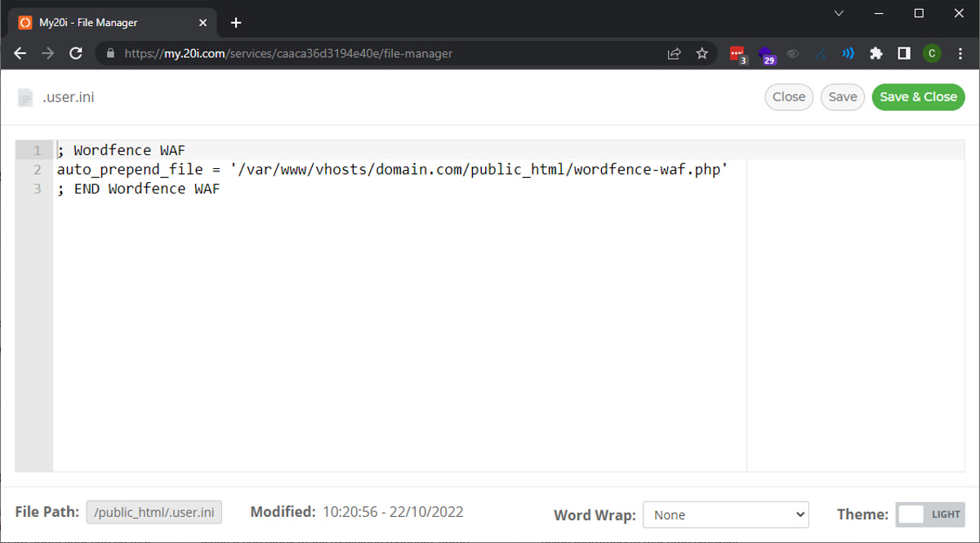980x543 pixels.
Task: Click the '; END Wordfence WAF' line
Action: pos(138,189)
